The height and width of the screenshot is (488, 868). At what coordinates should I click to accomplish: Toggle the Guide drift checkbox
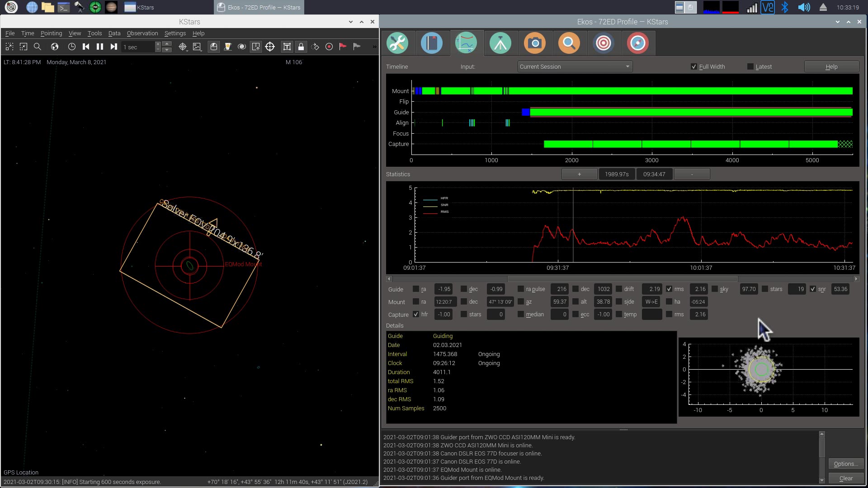[619, 289]
